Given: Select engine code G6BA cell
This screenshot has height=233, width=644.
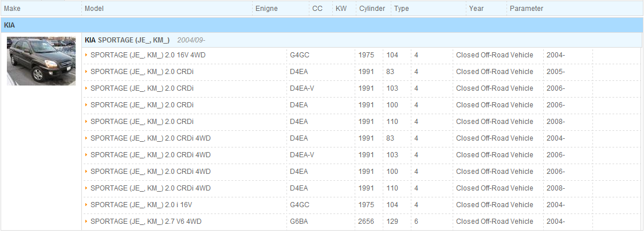Looking at the screenshot, I should point(299,222).
